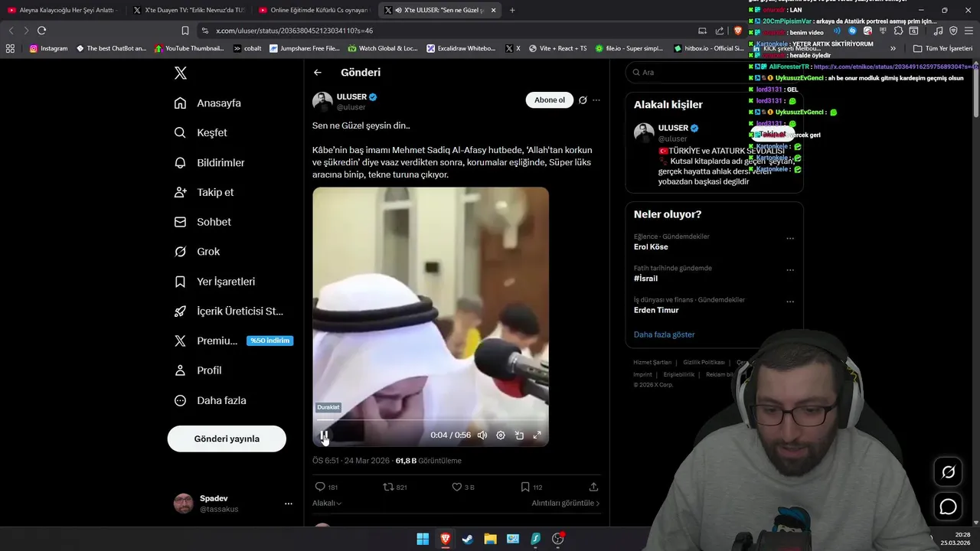Bookmark the post with 112 bookmarks
980x551 pixels.
(531, 487)
